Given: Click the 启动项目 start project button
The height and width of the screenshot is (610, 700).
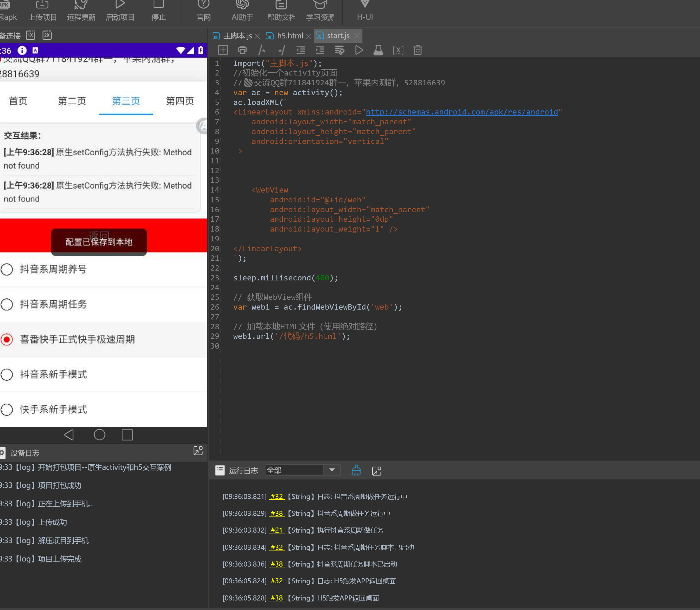Looking at the screenshot, I should pos(120,10).
